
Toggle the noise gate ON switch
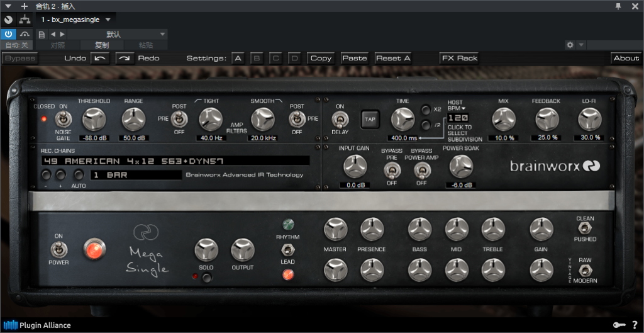coord(64,120)
